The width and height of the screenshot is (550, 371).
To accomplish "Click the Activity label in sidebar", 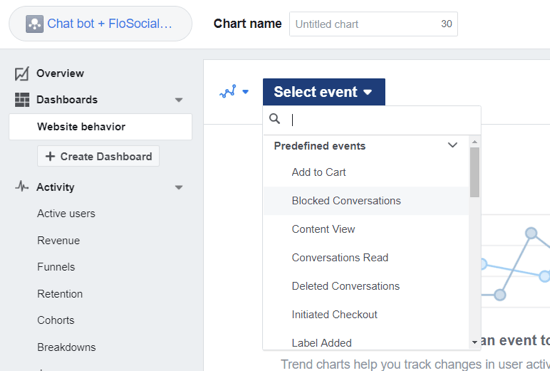I will coord(55,187).
